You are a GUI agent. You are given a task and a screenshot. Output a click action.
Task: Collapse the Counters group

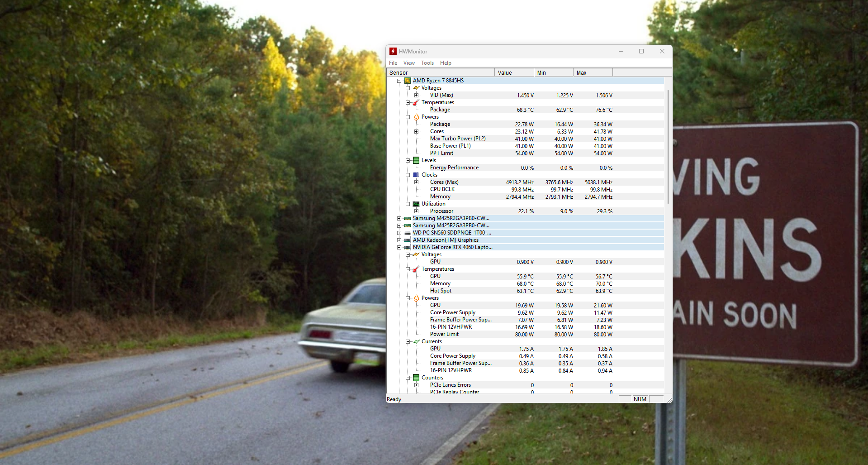pos(408,378)
